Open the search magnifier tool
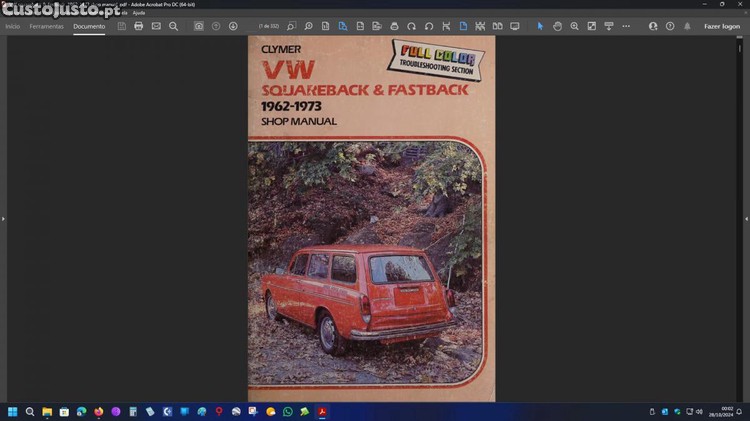Image resolution: width=750 pixels, height=421 pixels. [173, 26]
